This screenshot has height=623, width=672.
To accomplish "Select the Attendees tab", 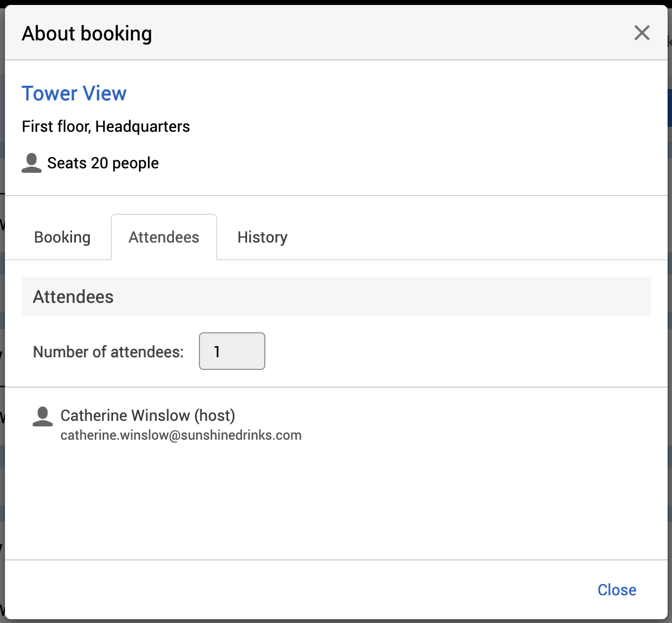I will [x=163, y=237].
